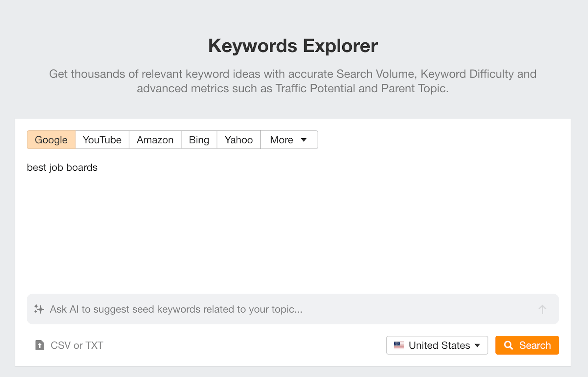Switch to the Bing tab
This screenshot has height=377, width=588.
pyautogui.click(x=199, y=140)
